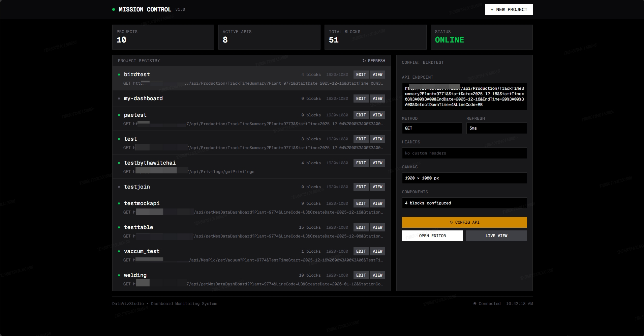The width and height of the screenshot is (644, 336).
Task: View the testjoin project
Action: click(377, 187)
